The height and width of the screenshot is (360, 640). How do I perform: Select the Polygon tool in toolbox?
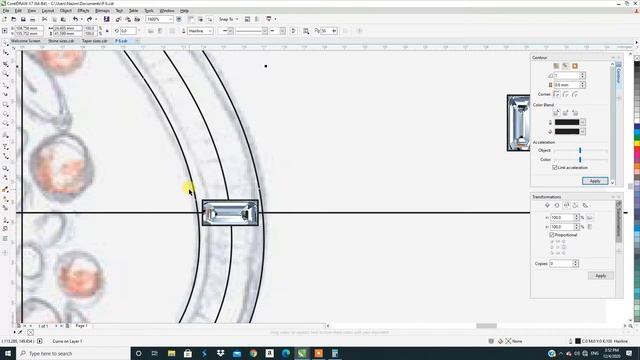5,124
